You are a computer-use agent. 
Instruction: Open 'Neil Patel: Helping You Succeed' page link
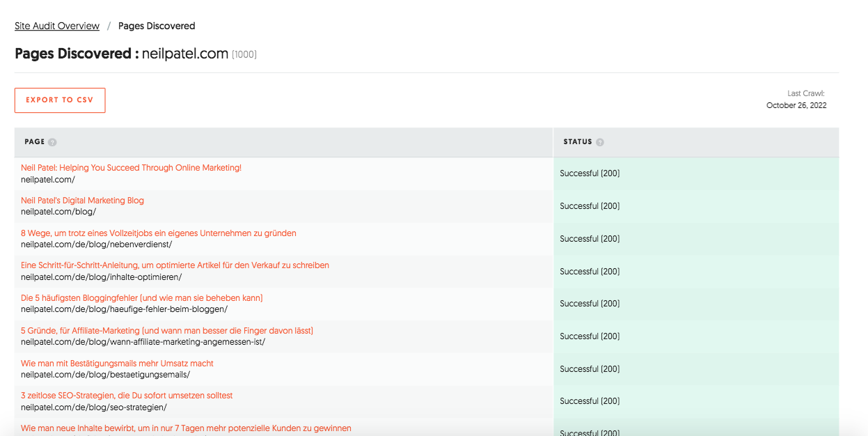tap(131, 168)
